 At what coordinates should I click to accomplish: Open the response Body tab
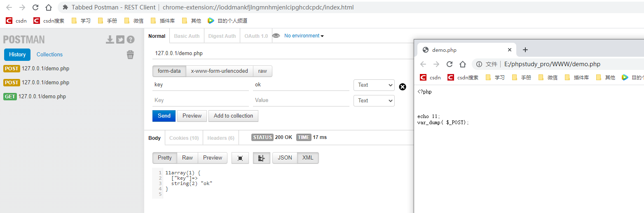(x=155, y=138)
